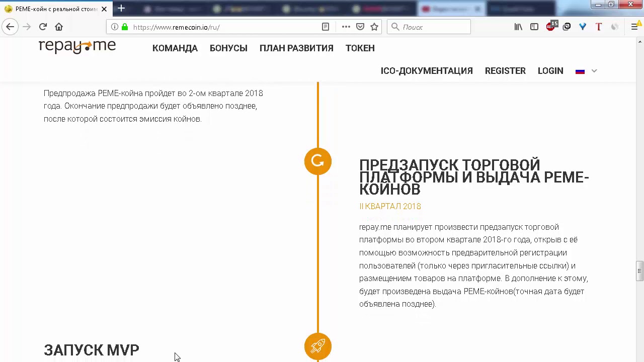
Task: Click the ПРЕДЗАПУСК ТОРГОВОЙ ПЛАТФОРМЫ heading
Action: [474, 177]
